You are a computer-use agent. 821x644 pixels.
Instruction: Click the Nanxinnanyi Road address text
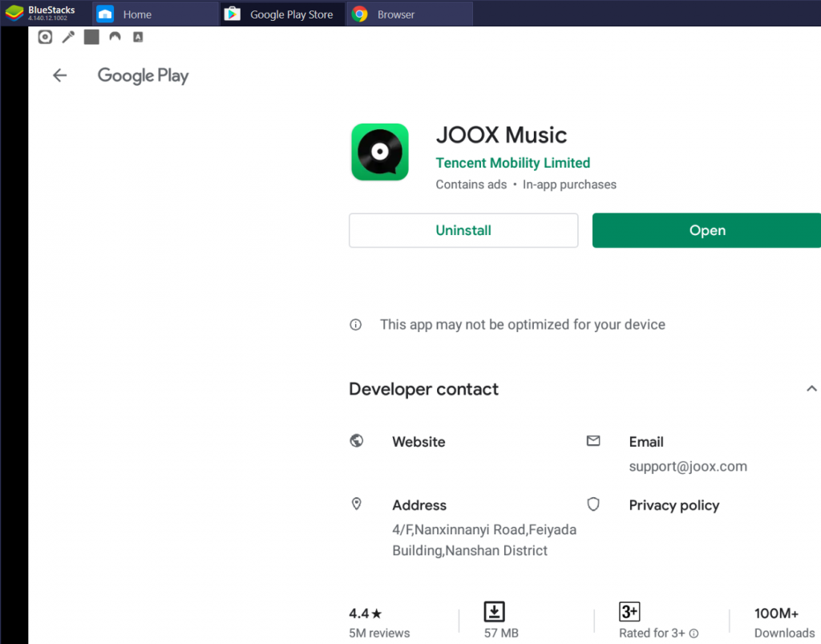pos(484,540)
